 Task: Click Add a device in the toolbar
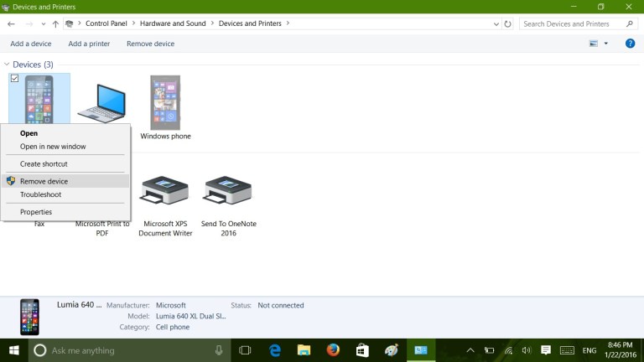click(31, 44)
